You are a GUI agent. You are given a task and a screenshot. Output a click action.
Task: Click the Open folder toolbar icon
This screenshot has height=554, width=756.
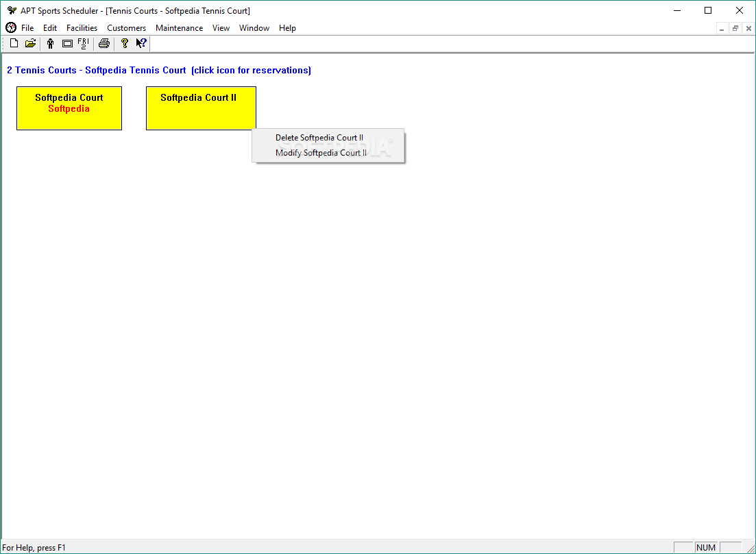click(30, 43)
